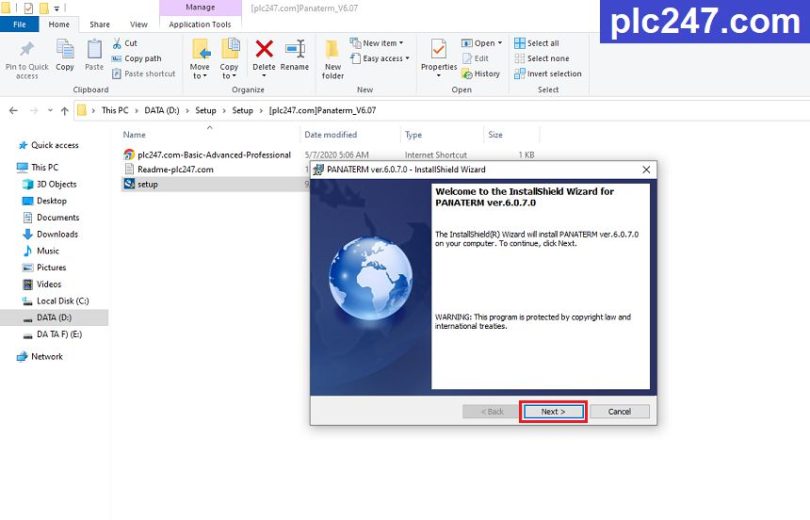The image size is (810, 520).
Task: Select the Readme-plc247.com file
Action: 175,169
